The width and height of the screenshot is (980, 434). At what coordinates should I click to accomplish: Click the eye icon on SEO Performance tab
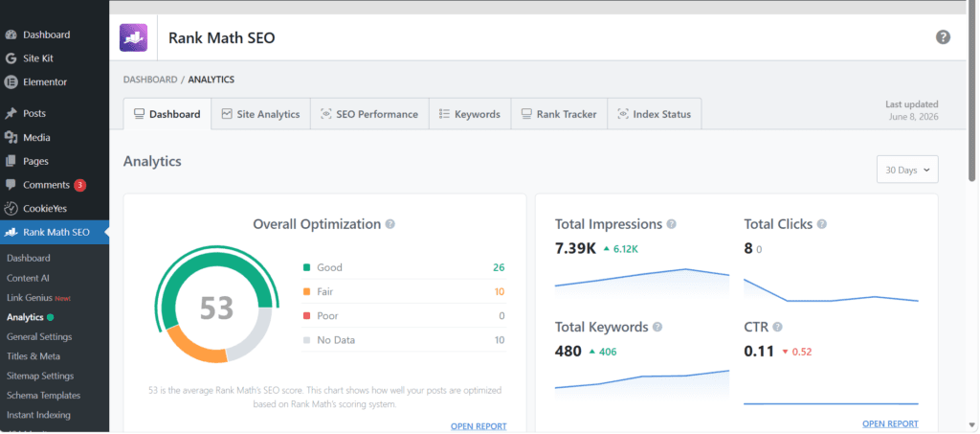click(325, 114)
